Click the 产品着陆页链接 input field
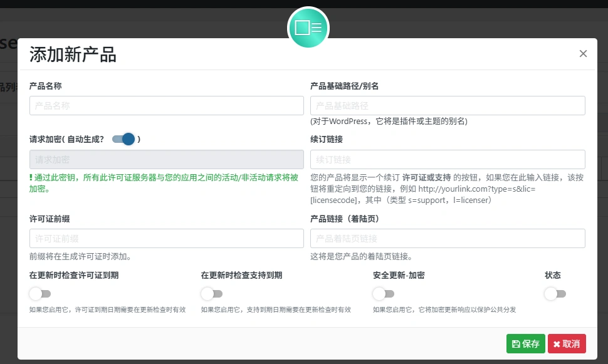The image size is (608, 364). point(448,239)
